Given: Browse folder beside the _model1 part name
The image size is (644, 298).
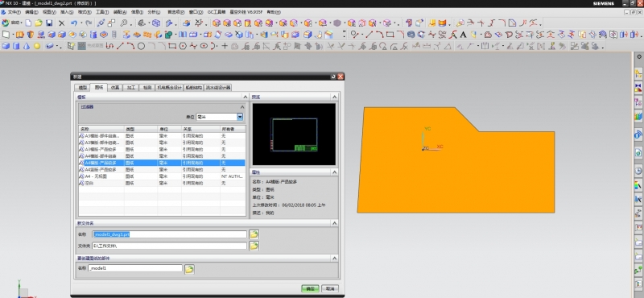Looking at the screenshot, I should pyautogui.click(x=189, y=269).
